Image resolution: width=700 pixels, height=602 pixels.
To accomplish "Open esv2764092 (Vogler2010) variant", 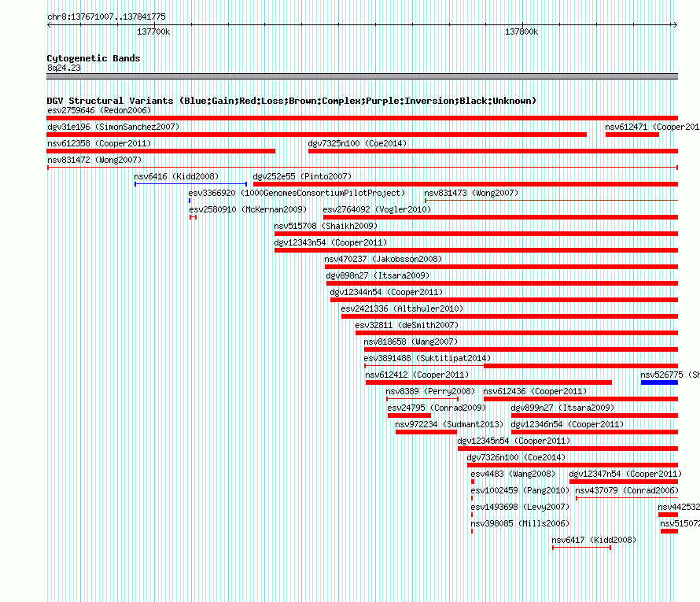I will point(377,209).
